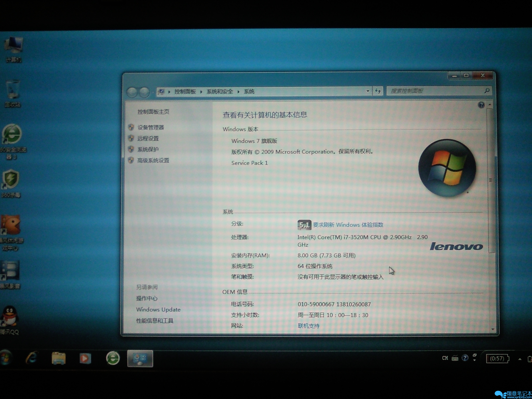Open the orange fish game center desktop shortcut
The image size is (532, 399).
coord(11,232)
